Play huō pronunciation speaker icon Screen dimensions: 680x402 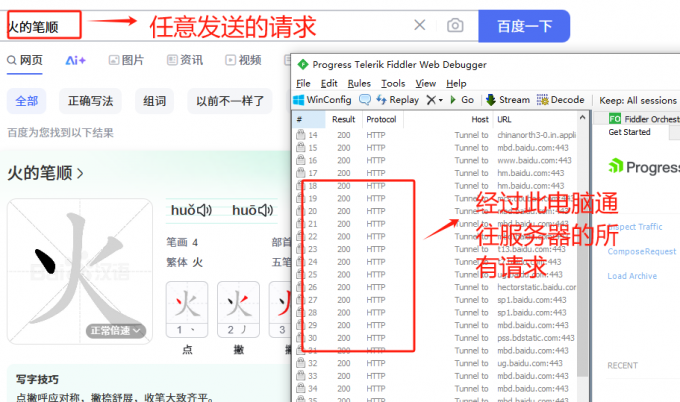[x=265, y=211]
